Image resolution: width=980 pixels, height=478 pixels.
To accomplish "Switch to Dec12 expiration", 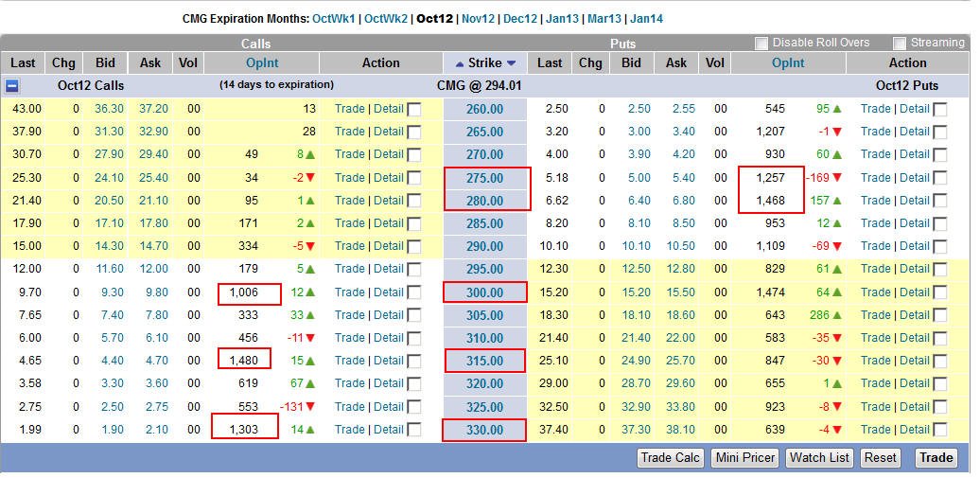I will (x=520, y=19).
